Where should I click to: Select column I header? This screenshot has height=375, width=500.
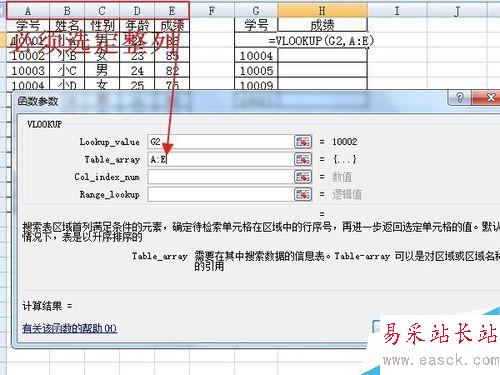[397, 11]
